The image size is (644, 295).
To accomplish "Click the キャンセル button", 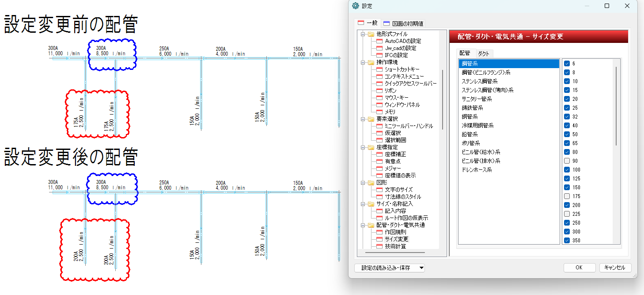I will tap(615, 268).
